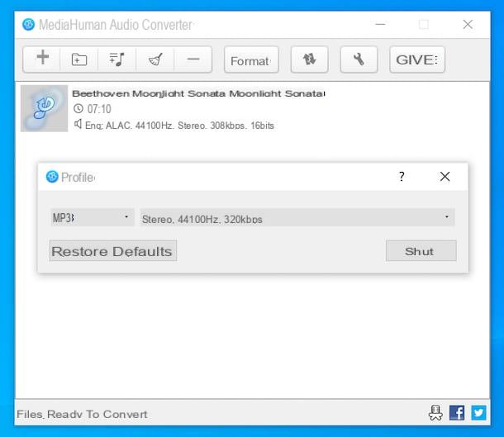Minimize the MediaHuman Audio Converter window

pyautogui.click(x=380, y=25)
